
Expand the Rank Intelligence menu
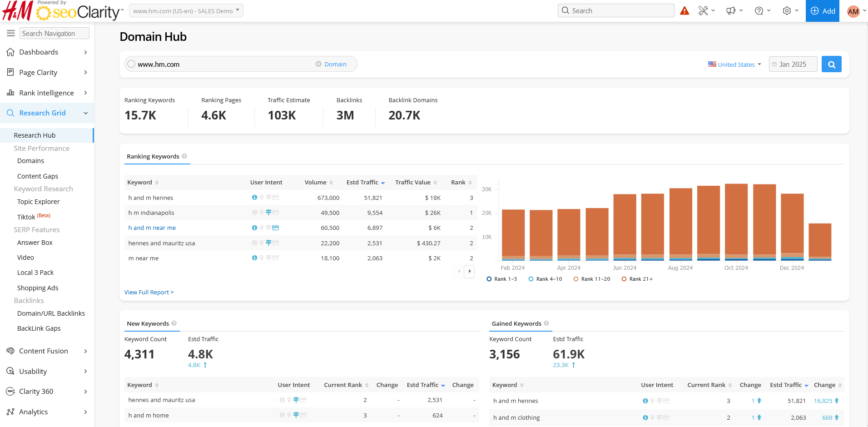click(47, 93)
